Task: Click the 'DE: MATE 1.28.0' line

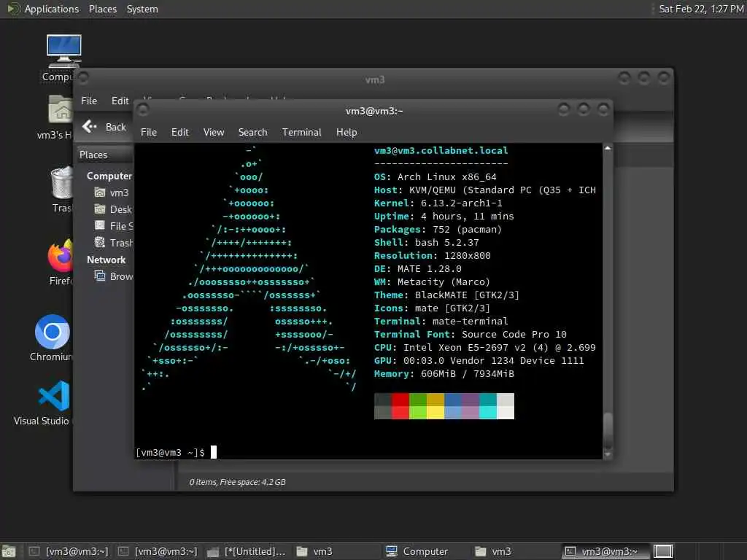Action: (x=417, y=268)
